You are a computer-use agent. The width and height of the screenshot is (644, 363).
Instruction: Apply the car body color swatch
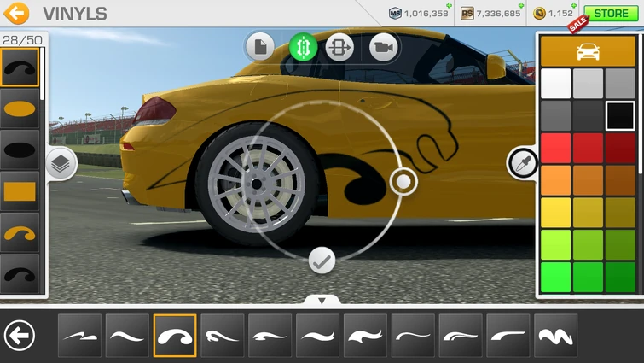(589, 51)
